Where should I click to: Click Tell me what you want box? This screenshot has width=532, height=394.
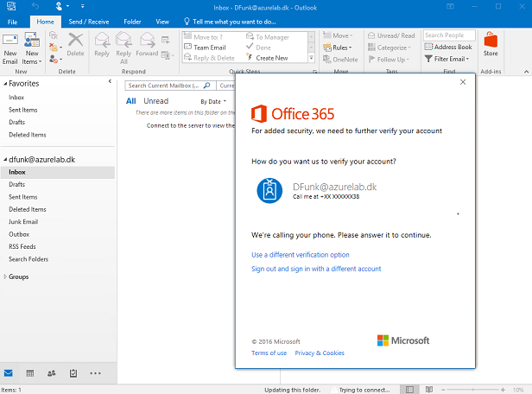pyautogui.click(x=230, y=22)
